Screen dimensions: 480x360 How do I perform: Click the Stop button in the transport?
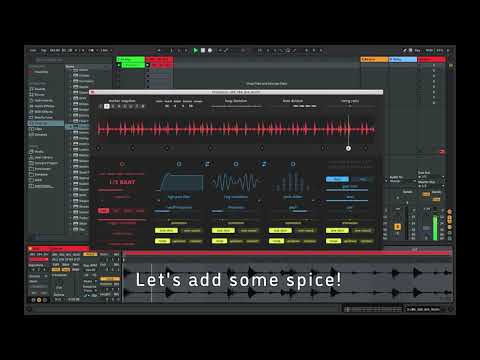click(x=203, y=50)
